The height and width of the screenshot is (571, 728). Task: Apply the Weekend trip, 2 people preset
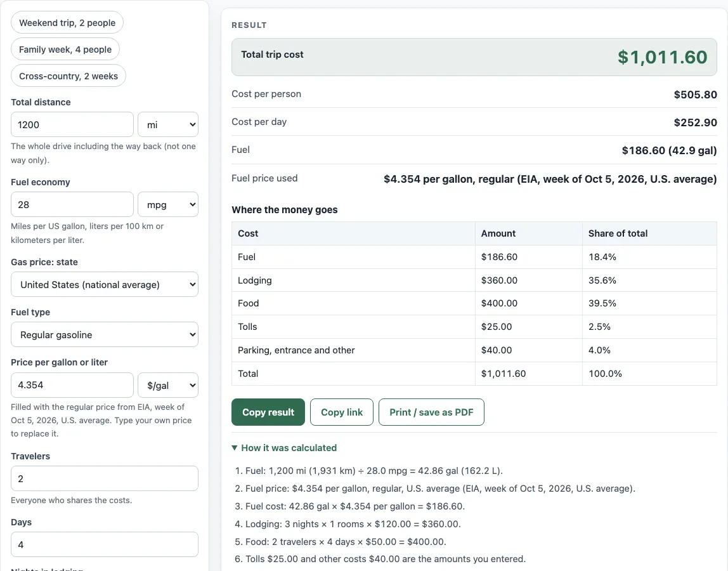(x=67, y=23)
